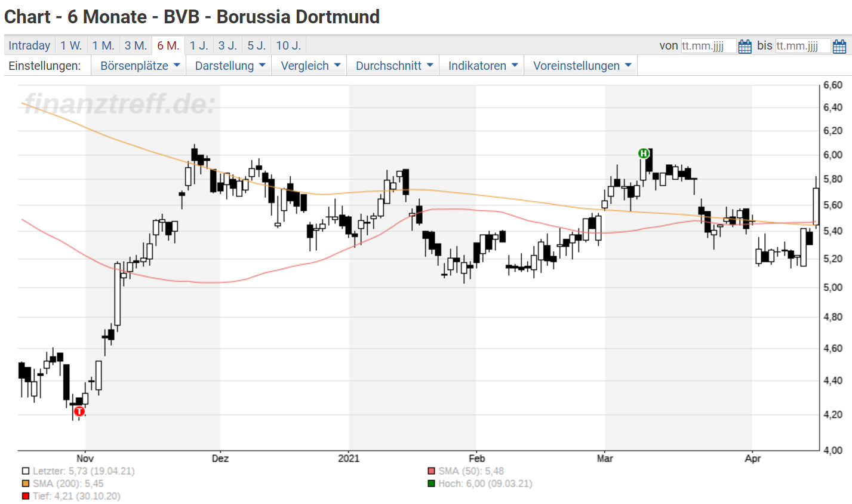Switch chart to 1 J. range
Screen dimensions: 852x504
point(199,45)
